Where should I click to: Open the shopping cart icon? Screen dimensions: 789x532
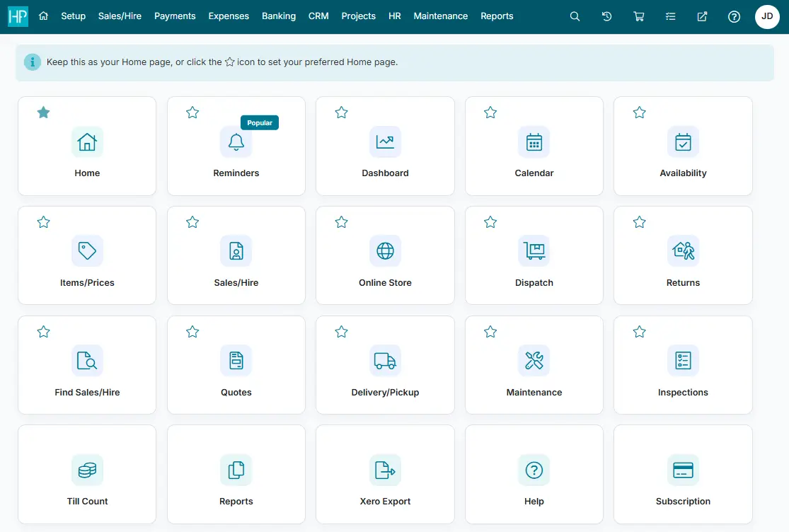coord(638,16)
